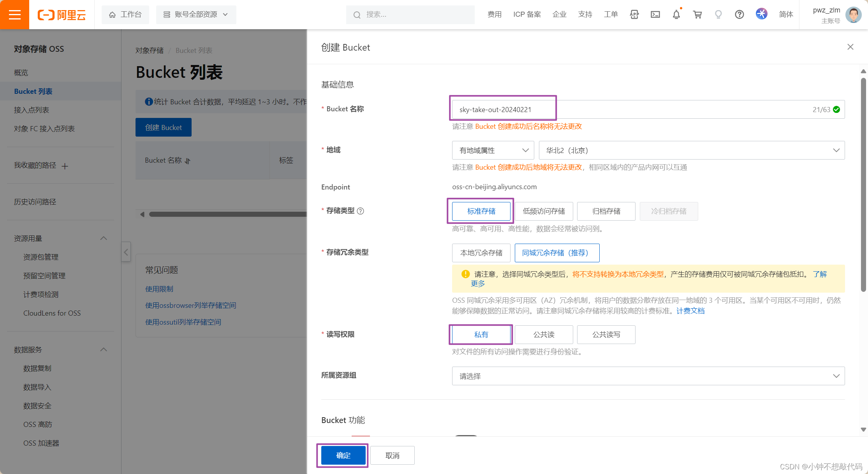Add a favorite path with plus icon
Screen dimensions: 868x474
65,166
